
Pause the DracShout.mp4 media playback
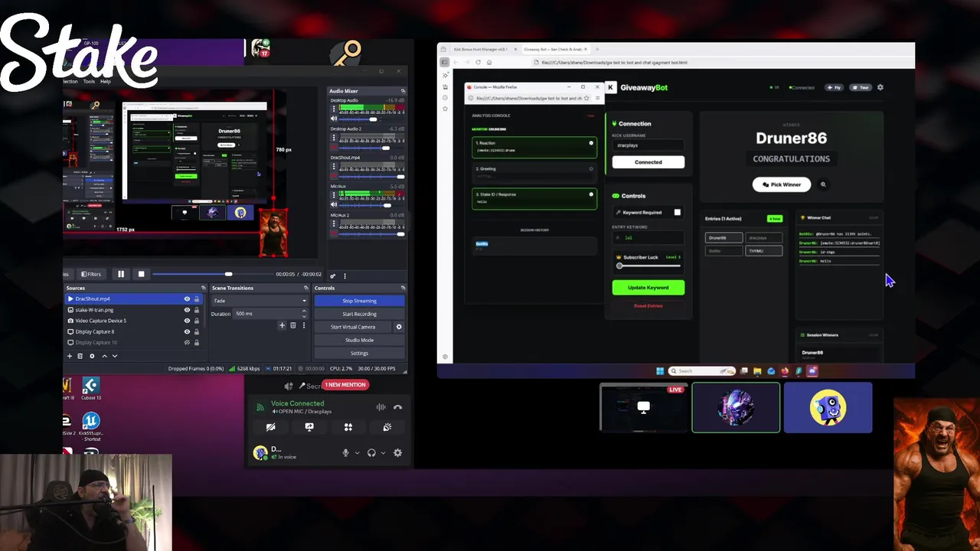[x=121, y=274]
